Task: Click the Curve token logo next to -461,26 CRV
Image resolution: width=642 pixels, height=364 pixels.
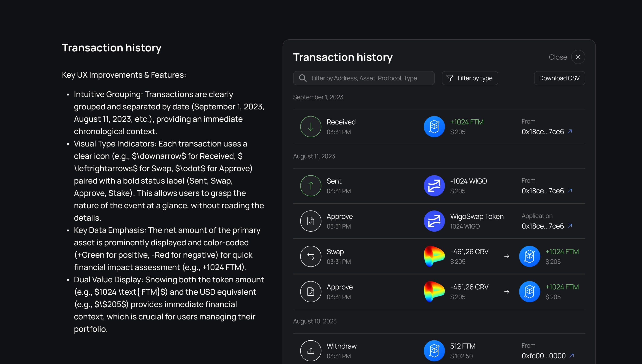Action: [x=434, y=256]
